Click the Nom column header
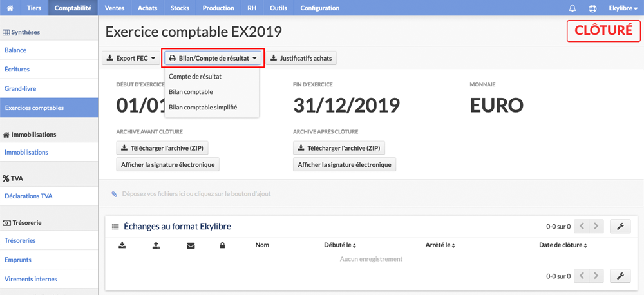 pos(262,245)
